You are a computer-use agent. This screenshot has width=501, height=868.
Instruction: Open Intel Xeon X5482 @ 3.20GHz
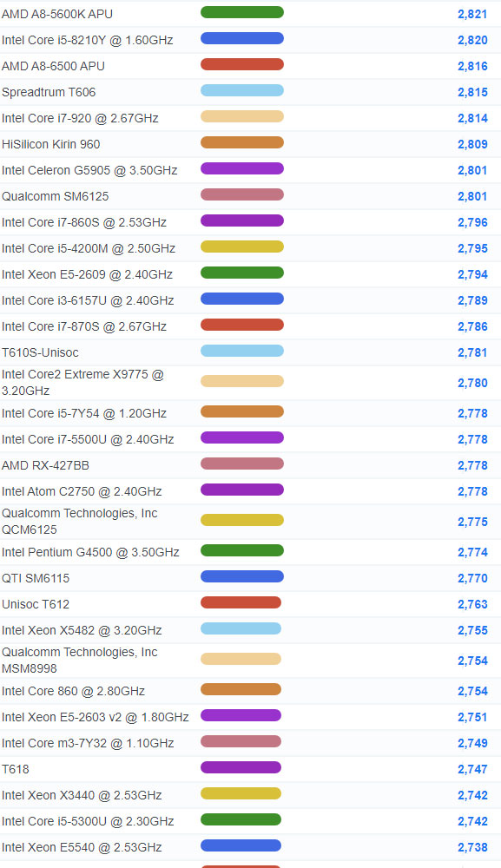[82, 630]
